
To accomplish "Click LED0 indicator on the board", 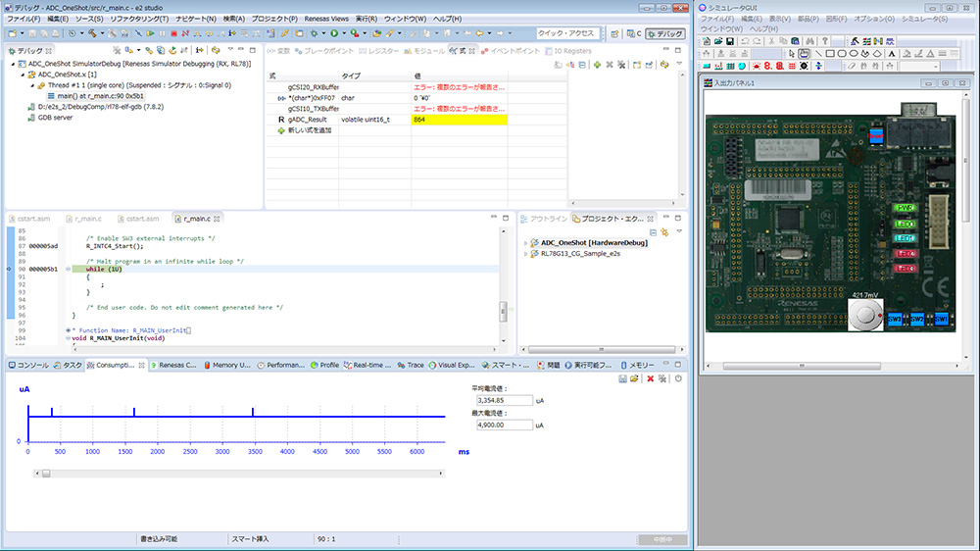I will (905, 224).
